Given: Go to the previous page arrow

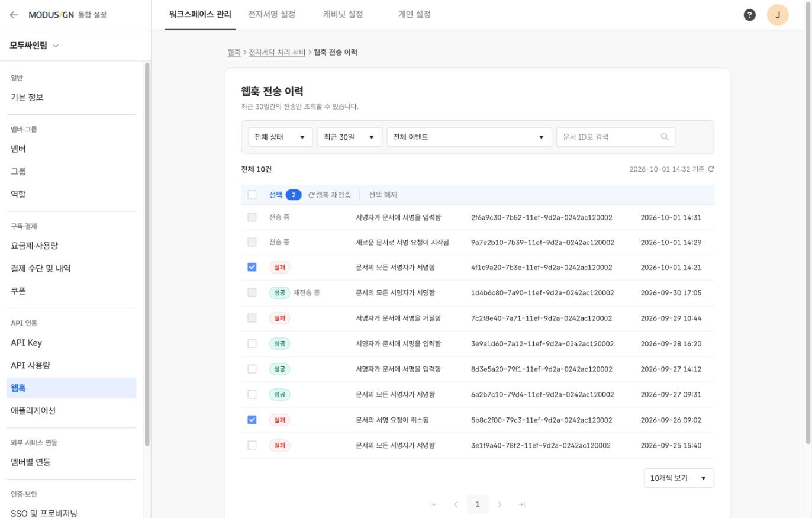Looking at the screenshot, I should tap(455, 504).
